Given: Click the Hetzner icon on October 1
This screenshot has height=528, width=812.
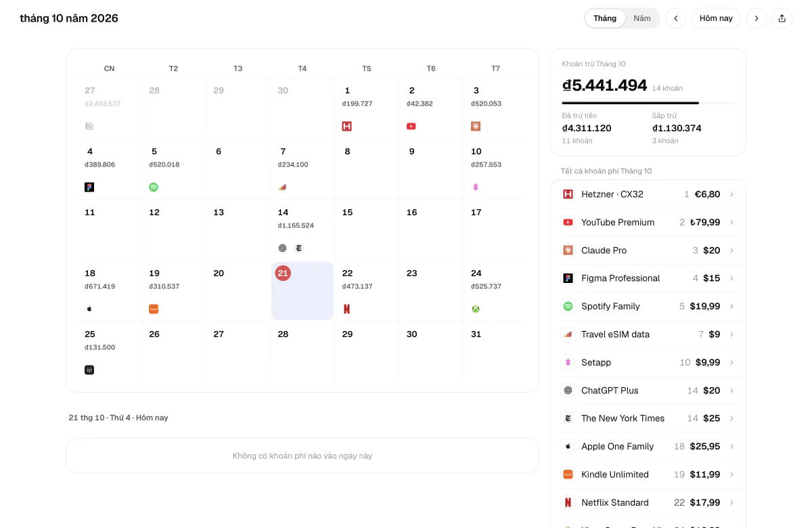Looking at the screenshot, I should [x=347, y=127].
